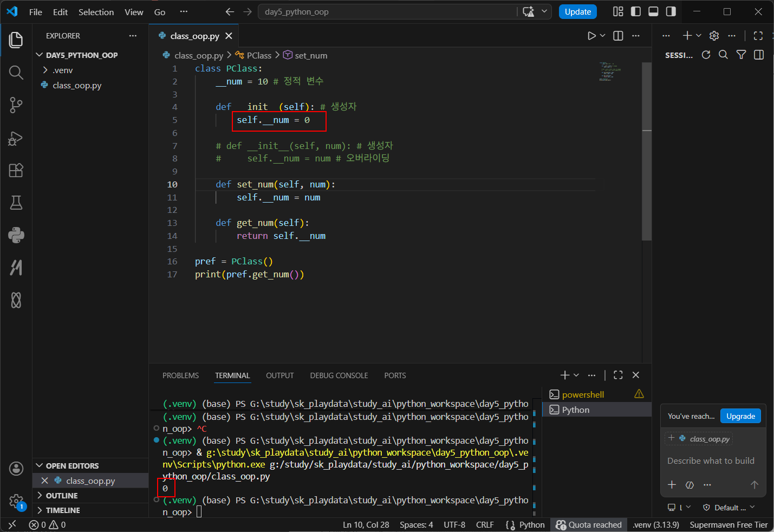Switch to the PROBLEMS tab

tap(180, 375)
